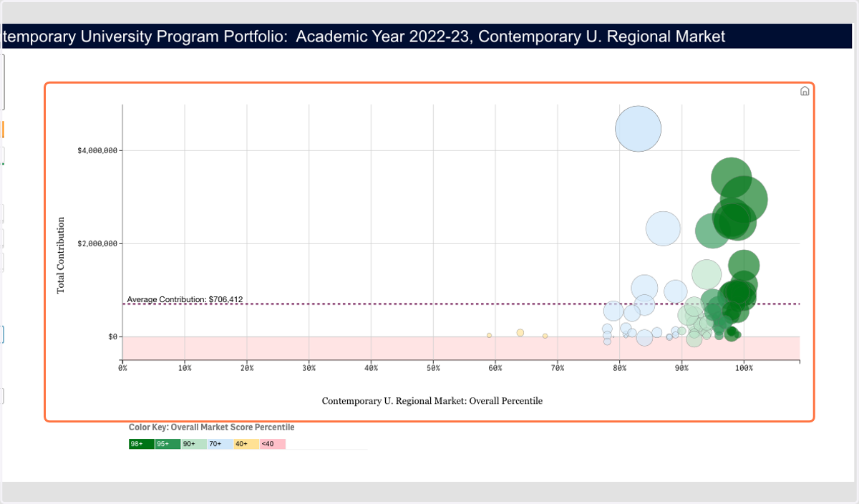Viewport: 859px width, 504px height.
Task: Click the light blue bubble near 89% below $1M
Action: (675, 291)
